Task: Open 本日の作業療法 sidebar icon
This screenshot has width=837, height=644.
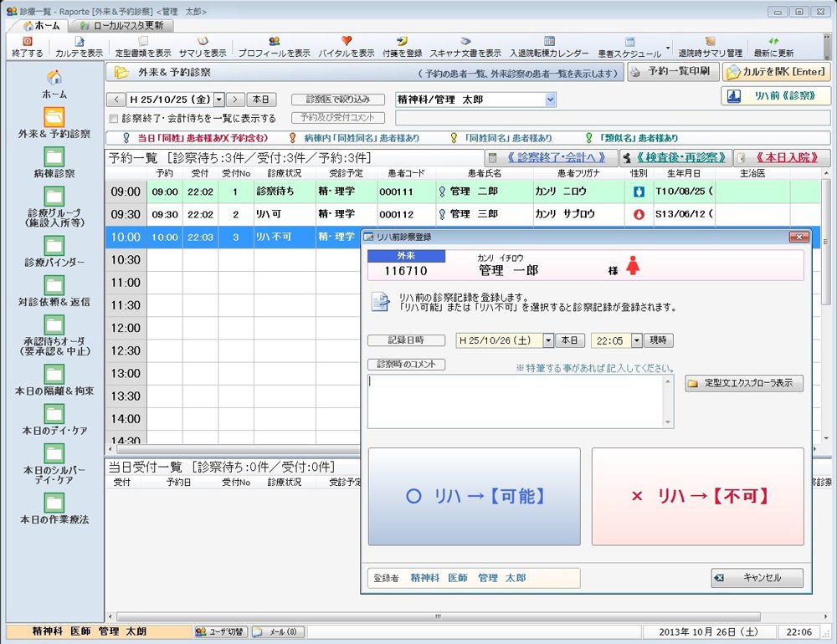Action: click(54, 503)
